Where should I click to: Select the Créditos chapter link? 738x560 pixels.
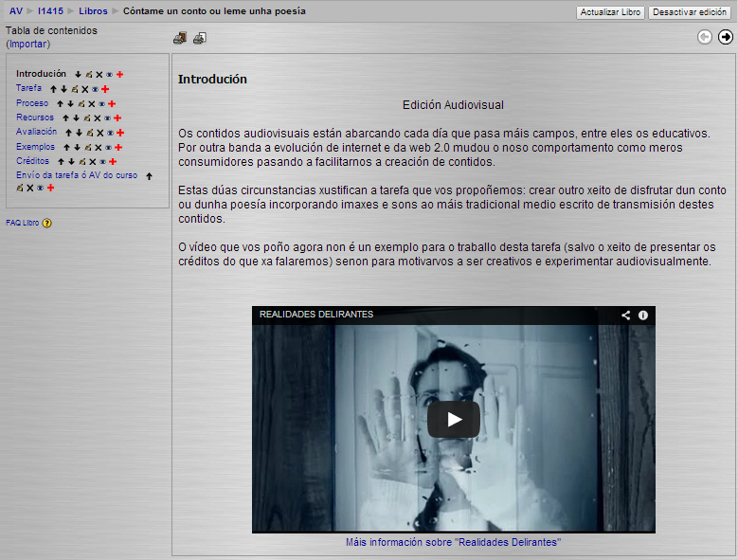pos(32,161)
